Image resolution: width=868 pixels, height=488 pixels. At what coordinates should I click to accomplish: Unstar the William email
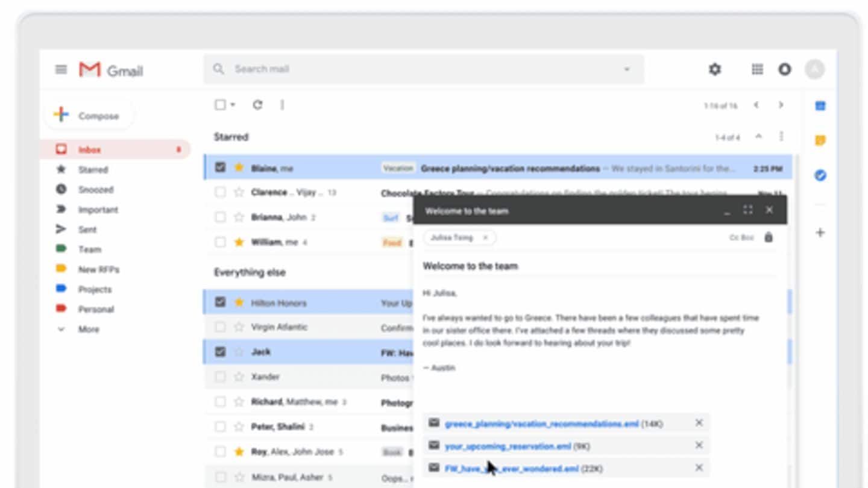pos(239,242)
